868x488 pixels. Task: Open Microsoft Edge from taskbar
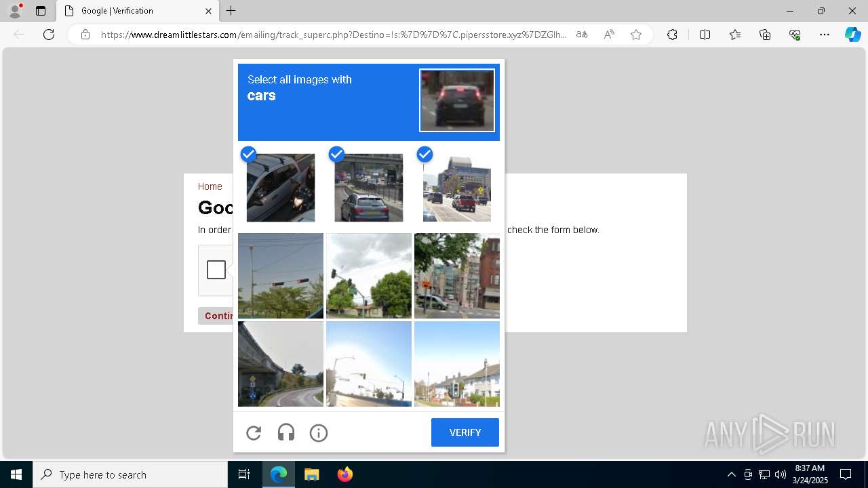click(279, 474)
